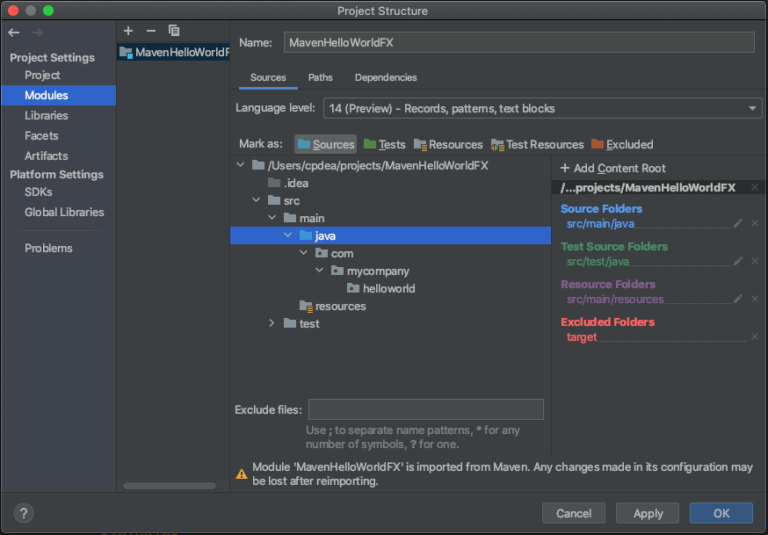The width and height of the screenshot is (768, 535).
Task: Mark folder as Excluded
Action: (622, 145)
